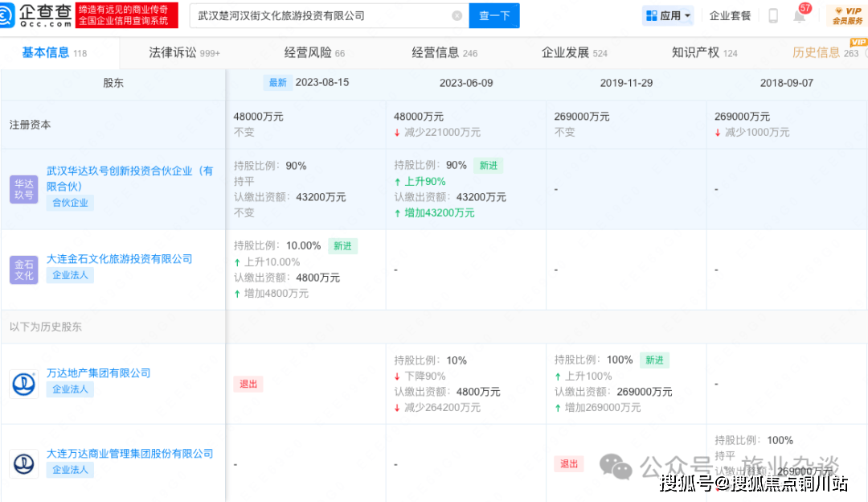Click 退出 badge in 万达地产集团 row
This screenshot has height=502, width=868.
(x=248, y=384)
